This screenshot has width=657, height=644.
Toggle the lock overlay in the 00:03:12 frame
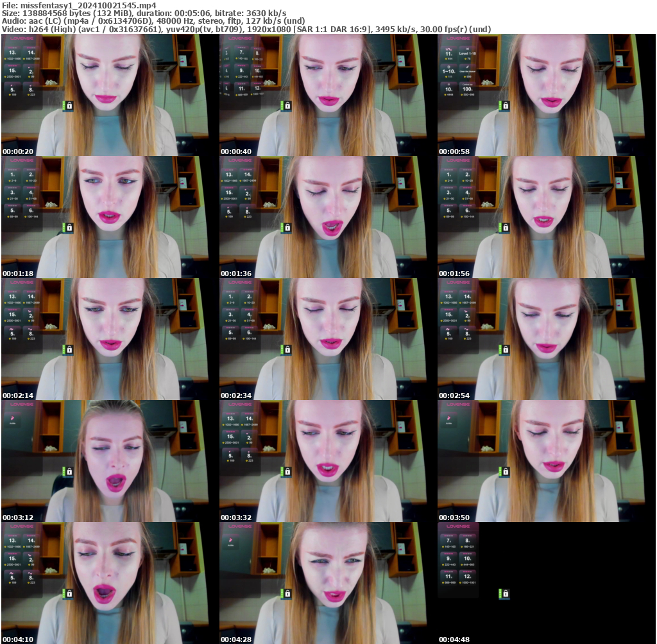tap(69, 472)
